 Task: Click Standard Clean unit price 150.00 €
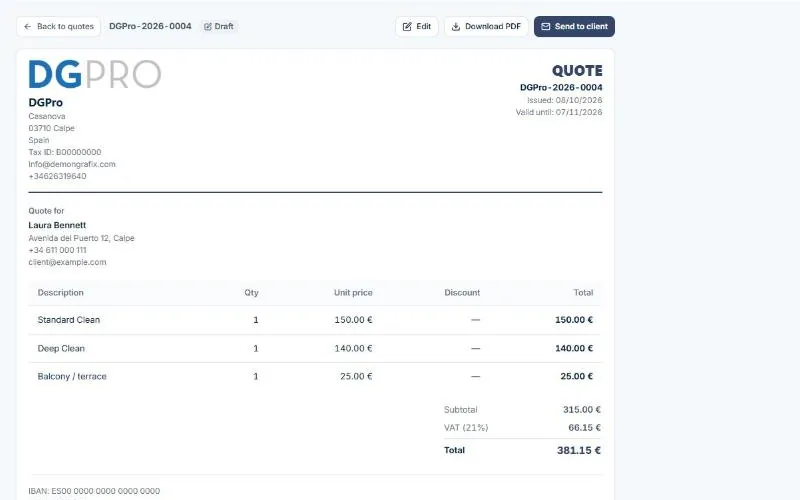(353, 320)
